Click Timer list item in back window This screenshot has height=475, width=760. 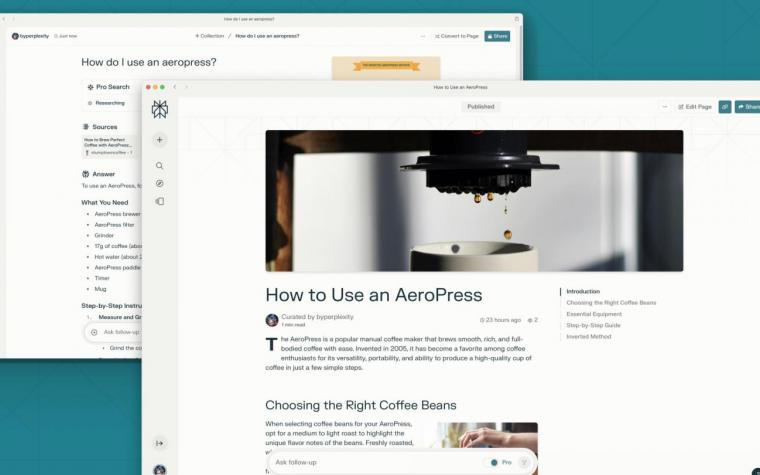102,278
